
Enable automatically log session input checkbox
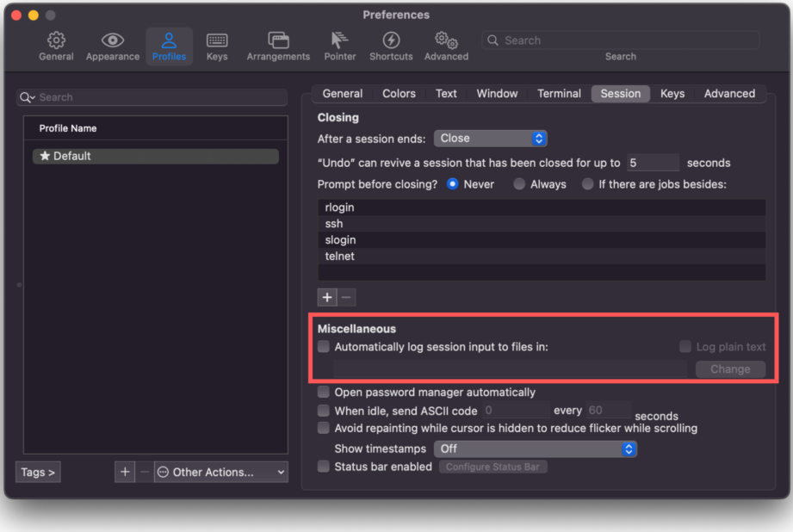tap(324, 347)
